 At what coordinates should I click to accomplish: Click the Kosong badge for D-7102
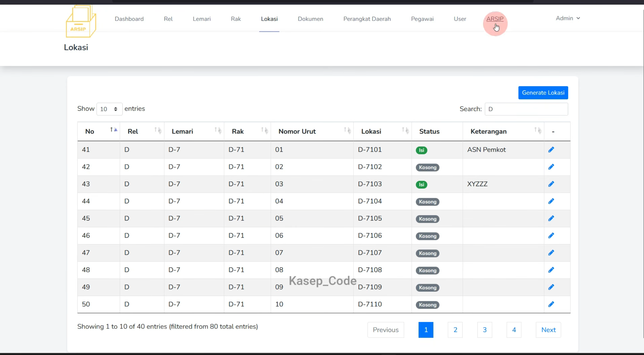pos(428,167)
